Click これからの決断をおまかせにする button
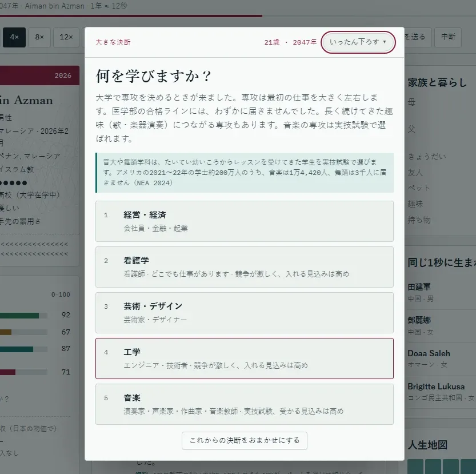 245,441
